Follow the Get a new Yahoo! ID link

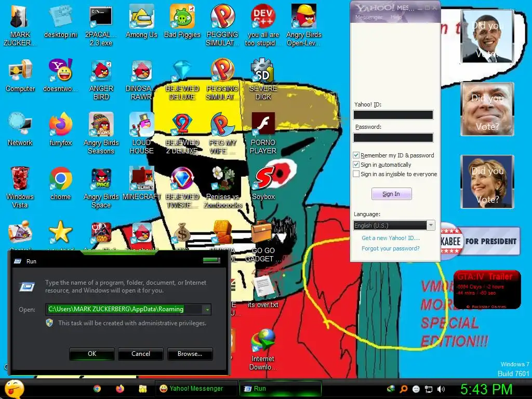pyautogui.click(x=391, y=238)
